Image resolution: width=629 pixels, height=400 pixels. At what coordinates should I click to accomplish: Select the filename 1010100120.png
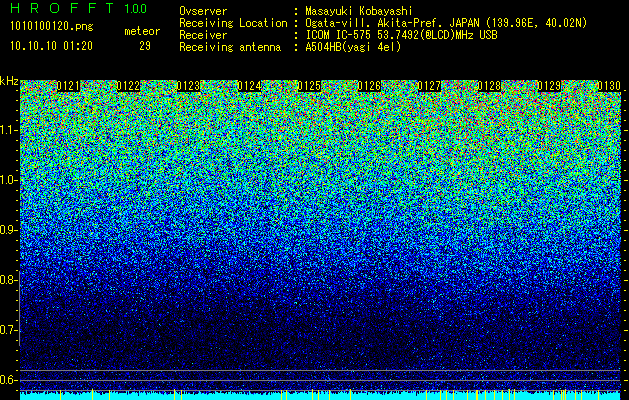click(52, 26)
